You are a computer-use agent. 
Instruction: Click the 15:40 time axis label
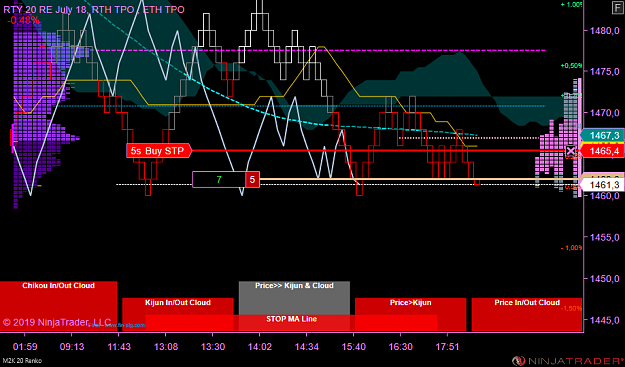(x=354, y=347)
